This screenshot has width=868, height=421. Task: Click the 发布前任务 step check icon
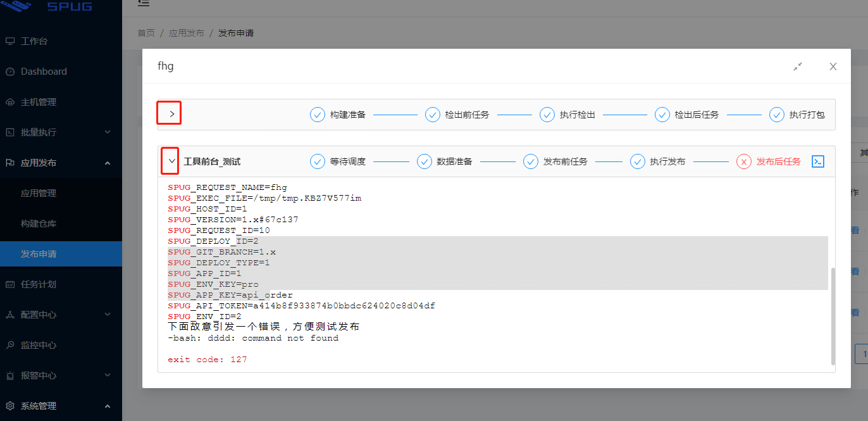530,161
